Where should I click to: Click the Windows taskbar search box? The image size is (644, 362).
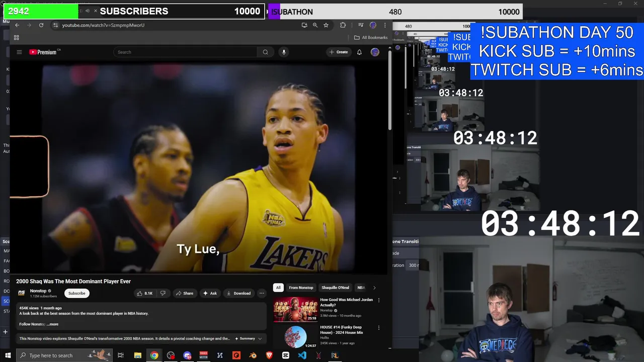pyautogui.click(x=65, y=355)
